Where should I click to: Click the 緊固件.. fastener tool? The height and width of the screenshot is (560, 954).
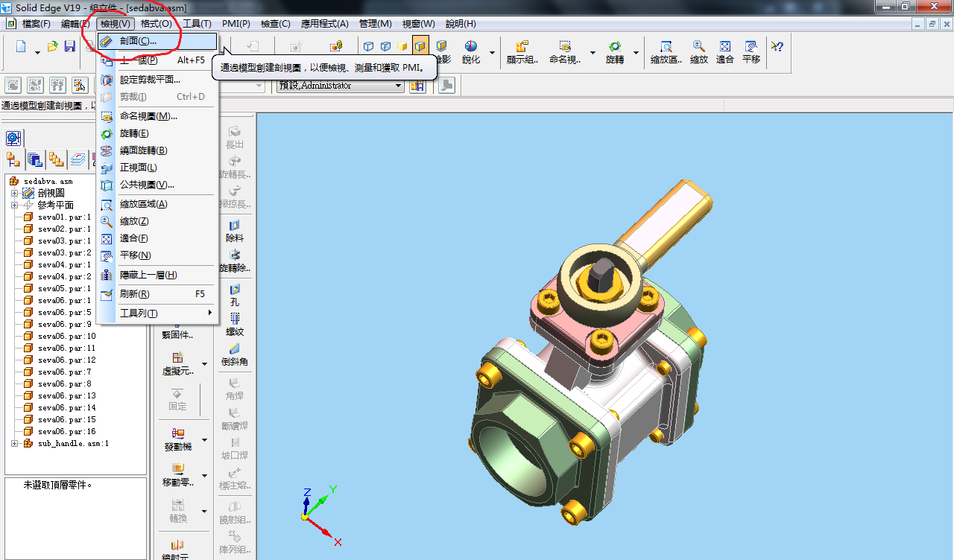pyautogui.click(x=177, y=333)
